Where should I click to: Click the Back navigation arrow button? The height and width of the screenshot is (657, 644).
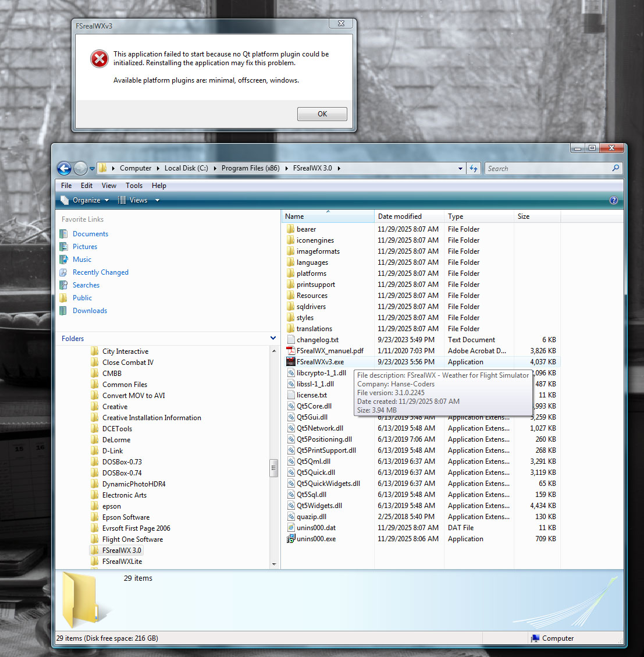(x=64, y=168)
